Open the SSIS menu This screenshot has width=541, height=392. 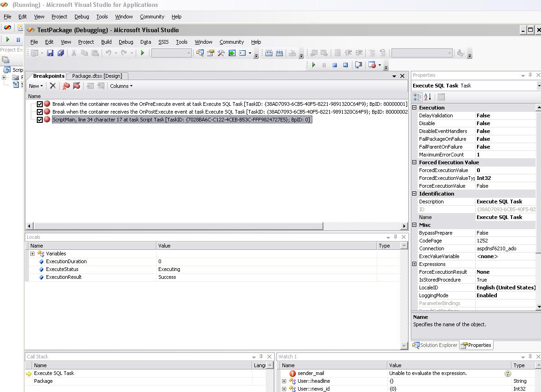pyautogui.click(x=163, y=42)
